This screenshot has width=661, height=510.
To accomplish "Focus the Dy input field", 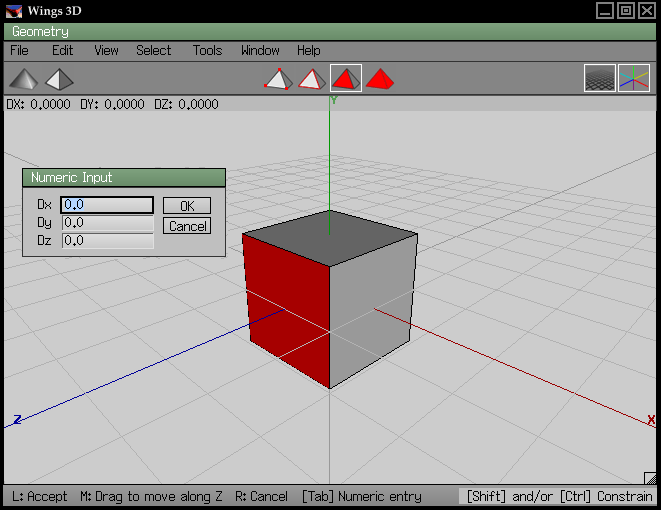I will (107, 223).
